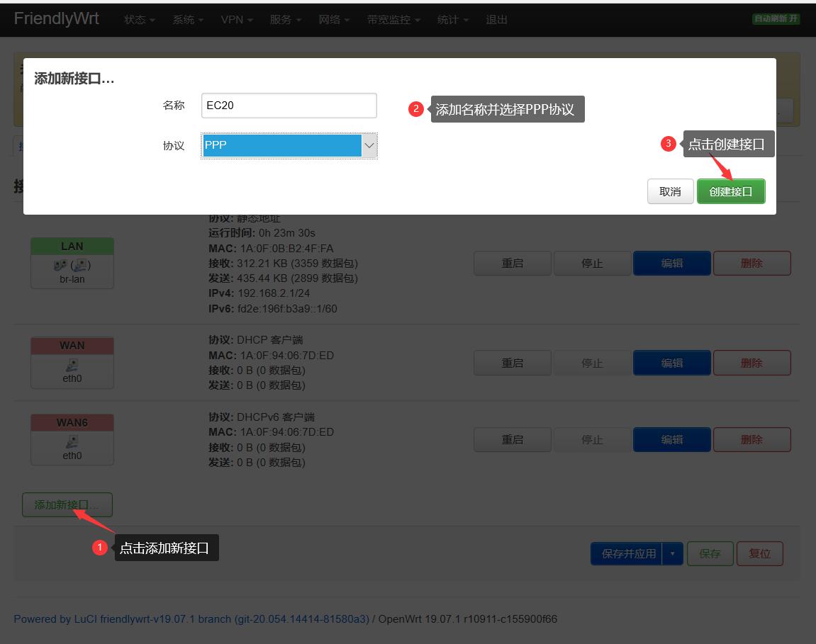
Task: Expand the 保存并应用 dropdown arrow
Action: pos(674,553)
